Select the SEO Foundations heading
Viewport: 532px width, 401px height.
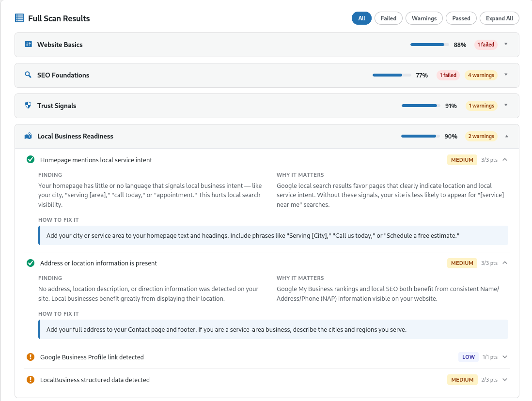pyautogui.click(x=63, y=75)
